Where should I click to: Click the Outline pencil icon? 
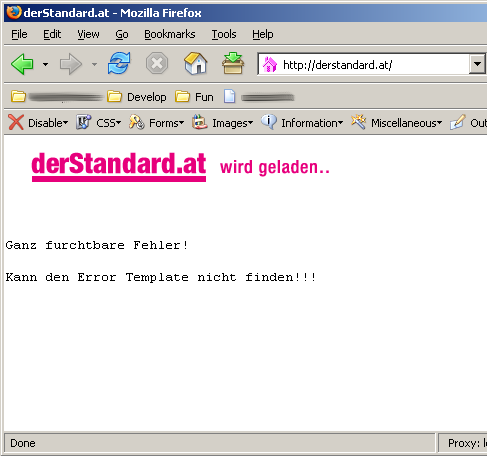pos(458,122)
